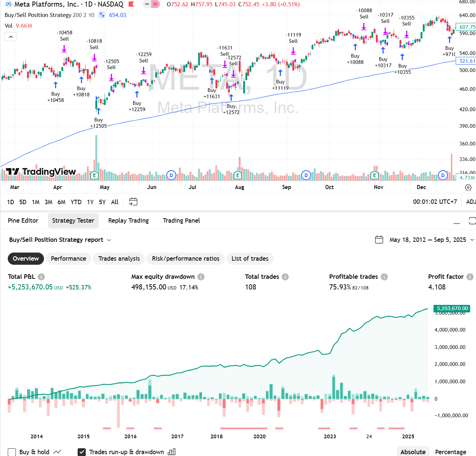Click the 607.75 price label on axis
Screen dimensions: 476x456
pyautogui.click(x=466, y=27)
